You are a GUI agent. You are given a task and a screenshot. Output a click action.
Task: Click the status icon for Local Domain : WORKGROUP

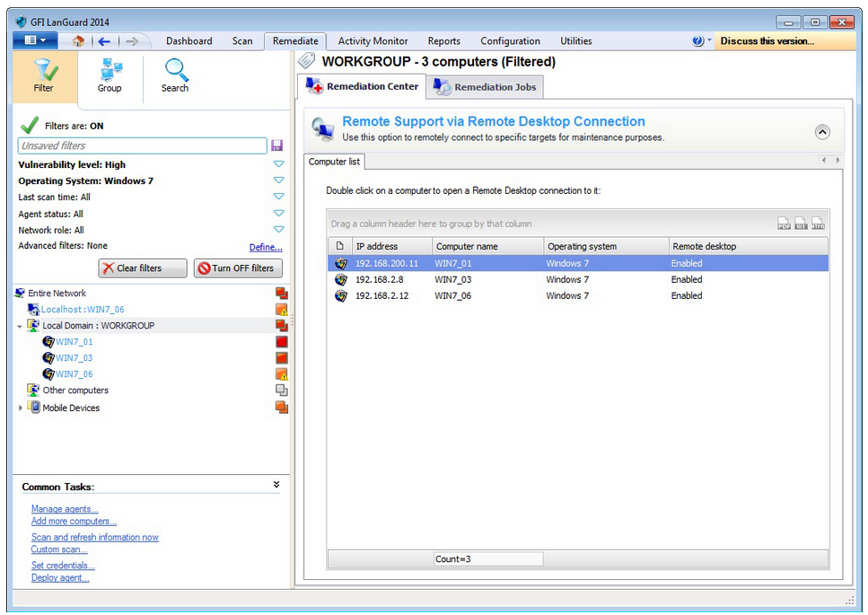pyautogui.click(x=282, y=326)
